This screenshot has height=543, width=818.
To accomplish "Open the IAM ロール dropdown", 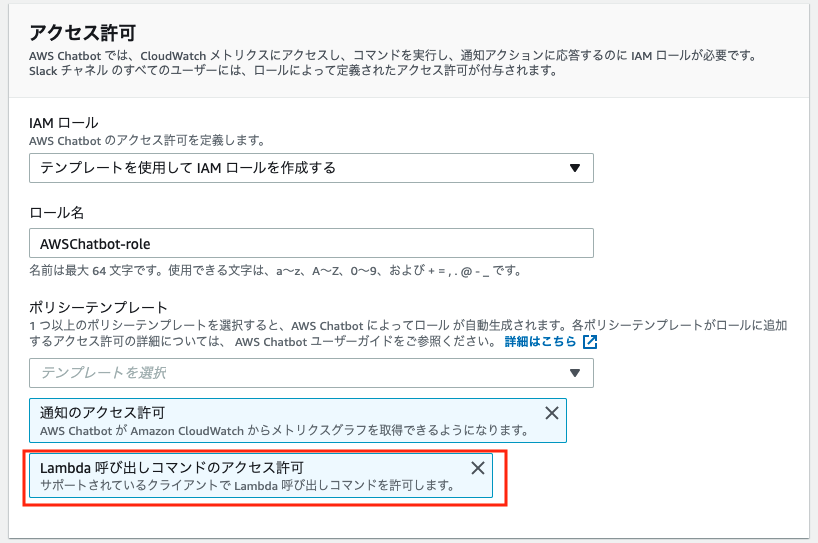I will click(311, 168).
